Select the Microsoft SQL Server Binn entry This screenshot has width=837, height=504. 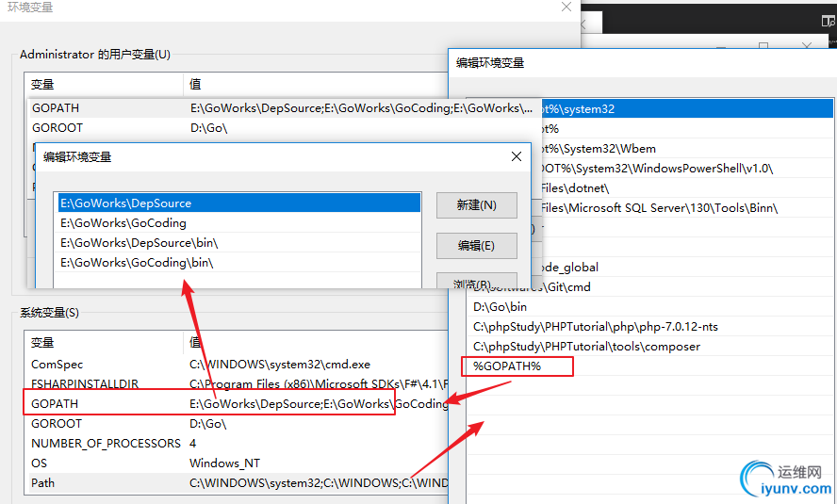pyautogui.click(x=686, y=208)
